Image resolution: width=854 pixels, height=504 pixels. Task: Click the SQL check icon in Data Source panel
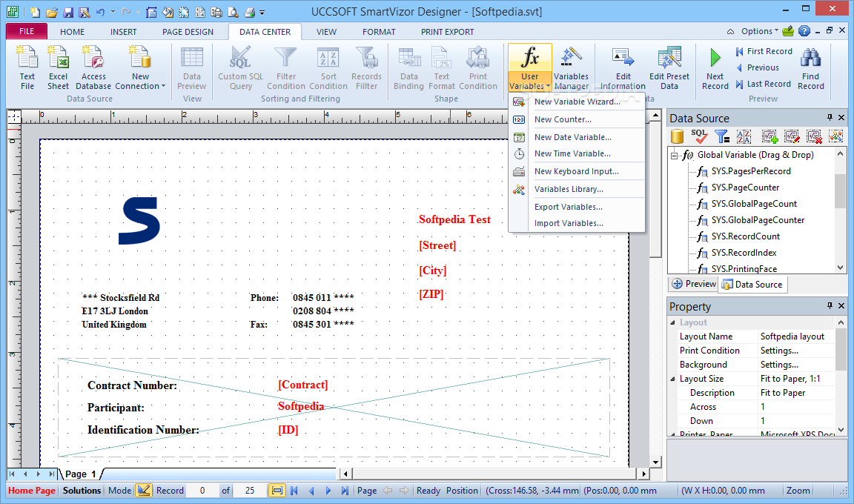[x=699, y=136]
